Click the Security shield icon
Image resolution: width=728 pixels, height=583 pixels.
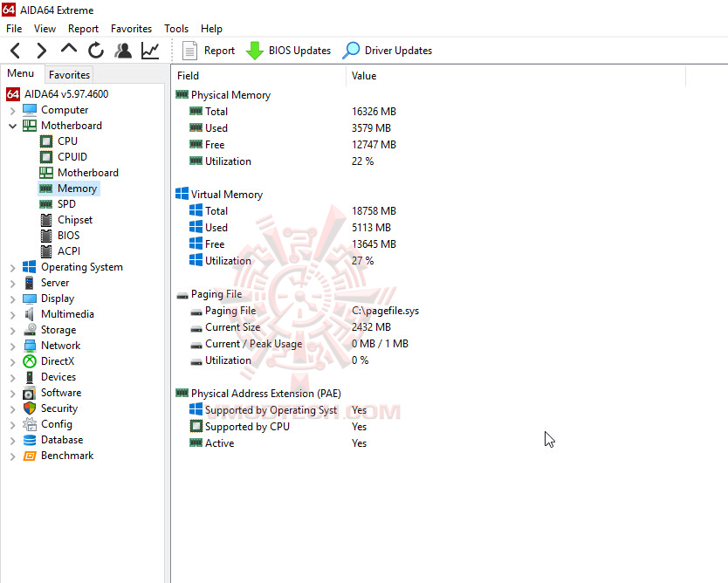pyautogui.click(x=30, y=408)
